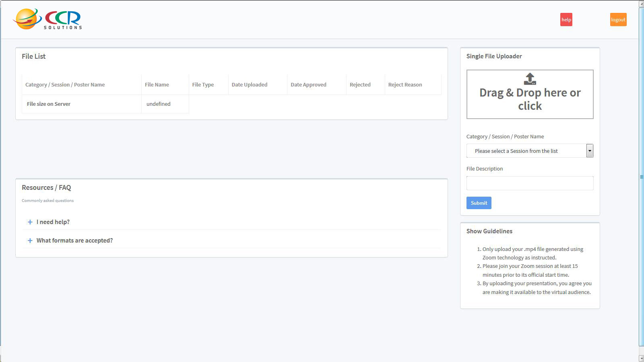Click the 'File size on Server' cell
Image resolution: width=644 pixels, height=362 pixels.
pyautogui.click(x=82, y=104)
